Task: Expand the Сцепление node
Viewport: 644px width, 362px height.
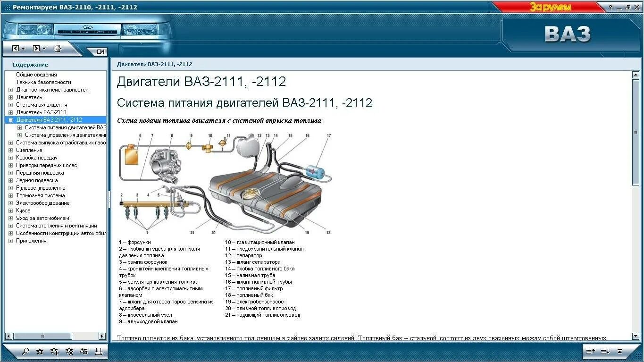Action: [10, 150]
